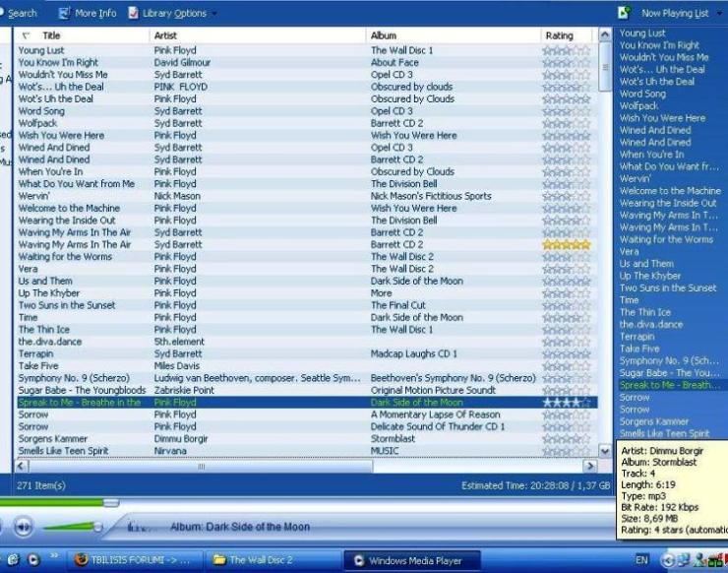Image resolution: width=728 pixels, height=573 pixels.
Task: Select Smells Like Teen Spirit library row
Action: (x=306, y=451)
